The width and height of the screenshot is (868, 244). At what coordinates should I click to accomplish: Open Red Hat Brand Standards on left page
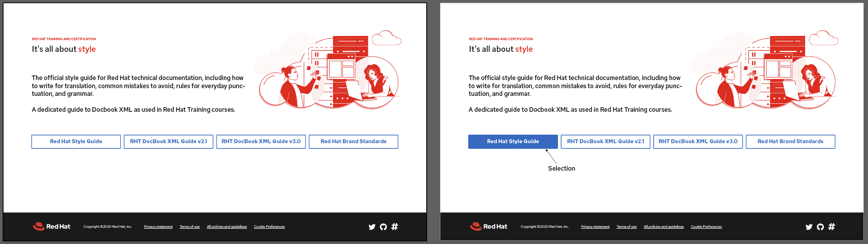click(353, 141)
